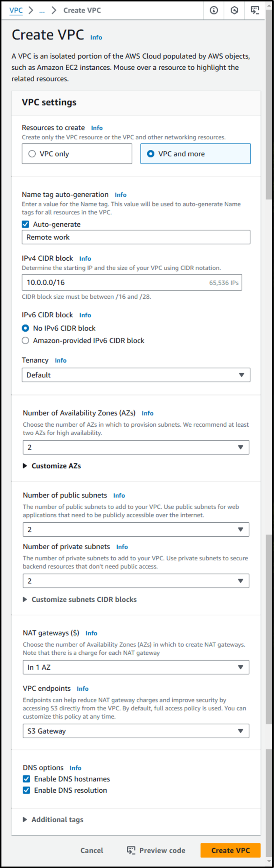Viewport: 274px width, 868px height.
Task: Open Amazon Q from the top toolbar
Action: click(x=234, y=10)
